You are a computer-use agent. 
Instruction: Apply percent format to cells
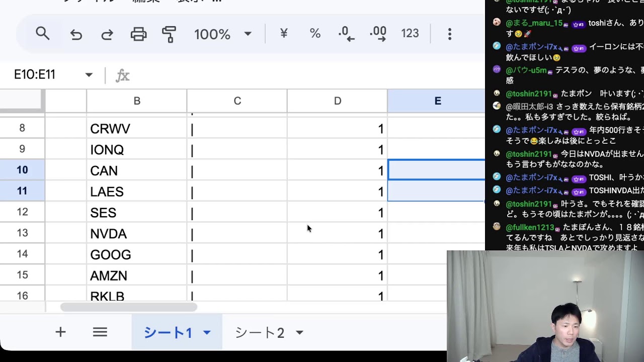point(315,34)
